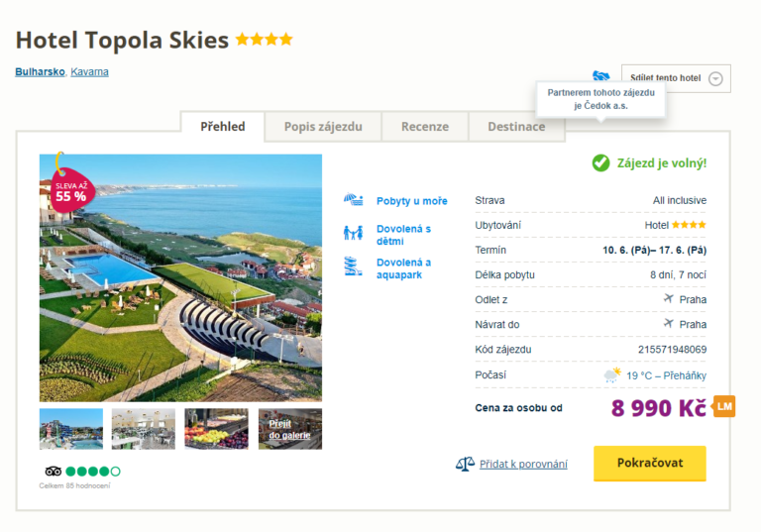The image size is (761, 532).
Task: Click the Přidat k porovnání link
Action: 523,464
